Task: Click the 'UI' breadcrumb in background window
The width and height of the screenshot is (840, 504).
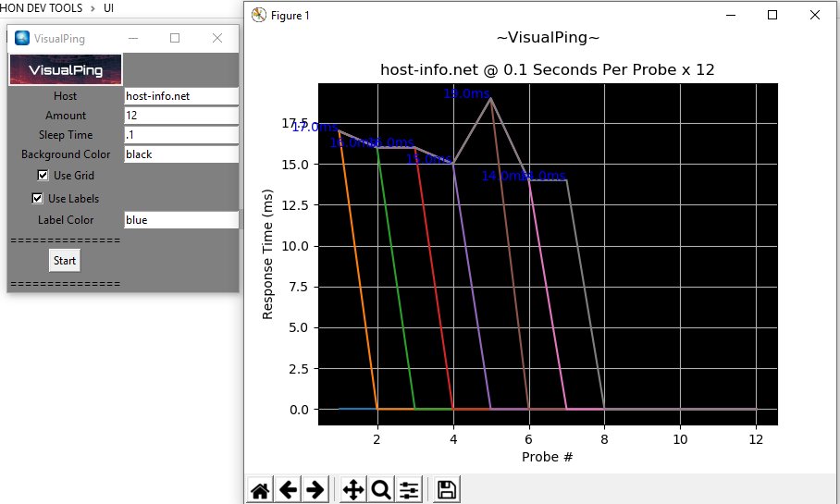Action: 108,8
